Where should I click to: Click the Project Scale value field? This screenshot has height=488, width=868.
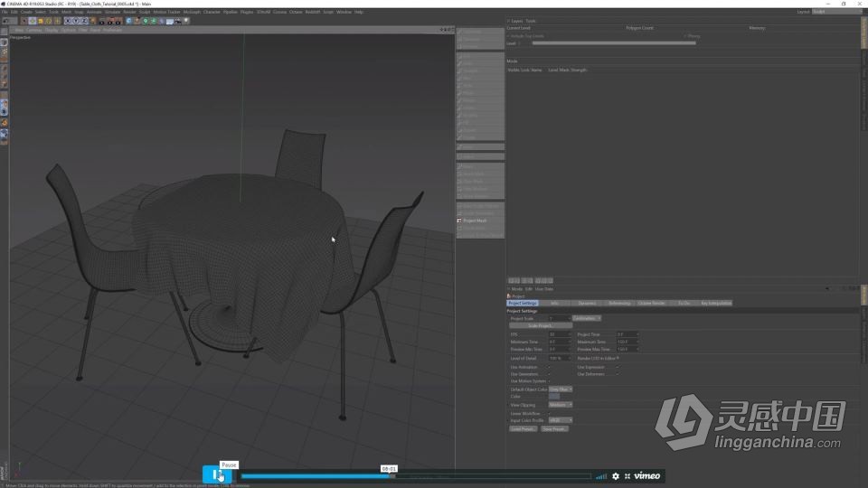(x=559, y=319)
